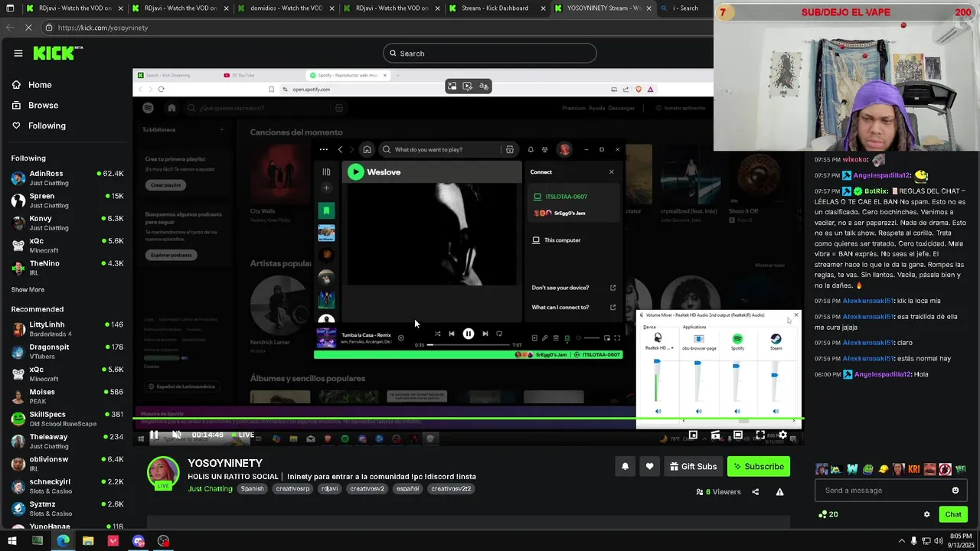Open AdinRoss channel in sidebar
The height and width of the screenshot is (551, 980).
[x=67, y=178]
